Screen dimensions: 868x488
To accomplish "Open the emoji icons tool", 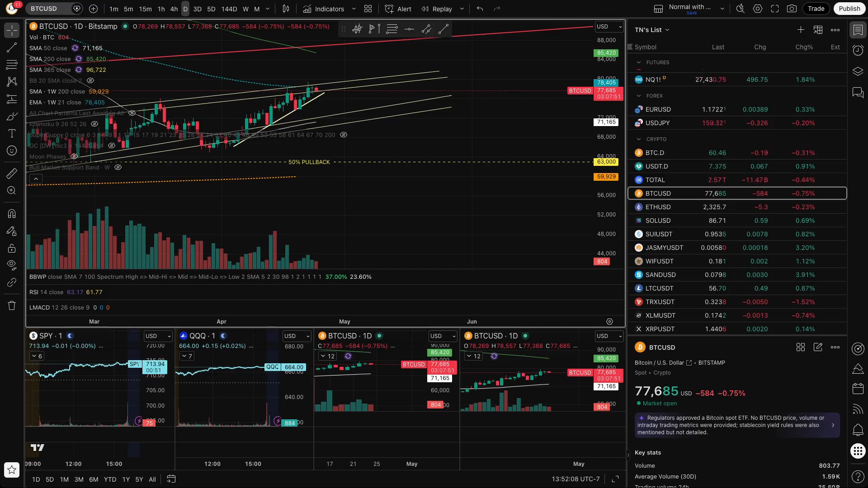I will tap(12, 150).
